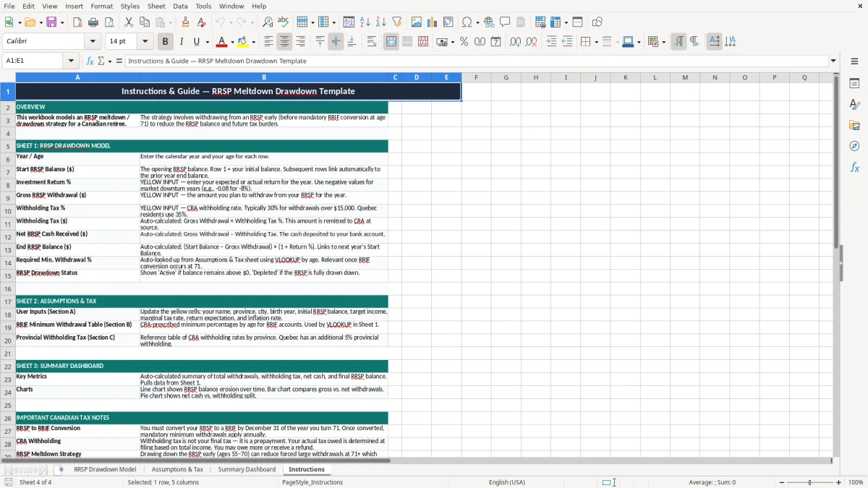868x488 pixels.
Task: Export directly as PDF
Action: click(77, 22)
